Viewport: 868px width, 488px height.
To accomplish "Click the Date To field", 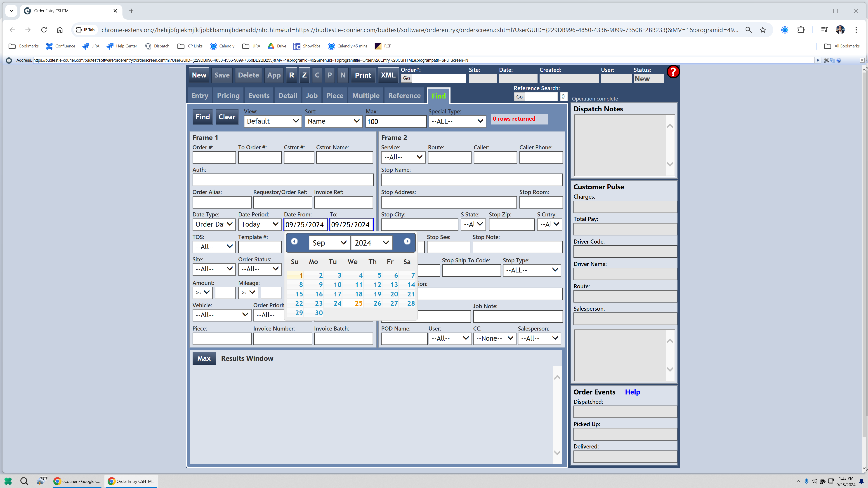I will pyautogui.click(x=351, y=224).
